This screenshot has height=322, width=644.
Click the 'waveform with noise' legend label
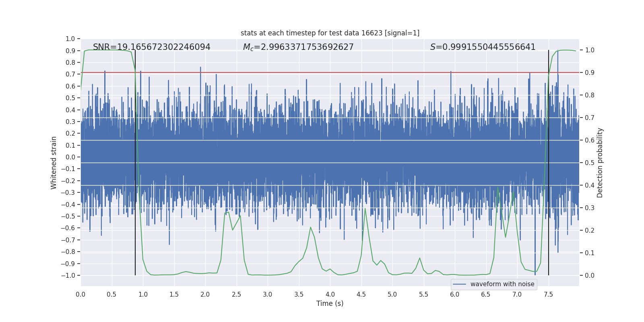point(502,284)
